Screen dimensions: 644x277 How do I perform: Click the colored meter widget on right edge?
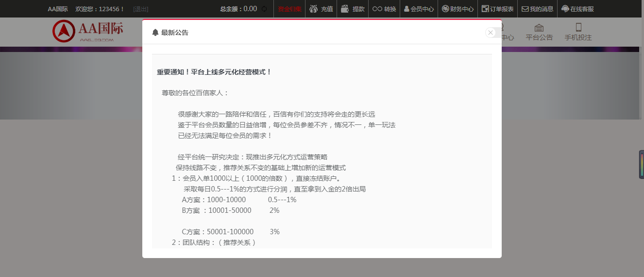[641, 164]
